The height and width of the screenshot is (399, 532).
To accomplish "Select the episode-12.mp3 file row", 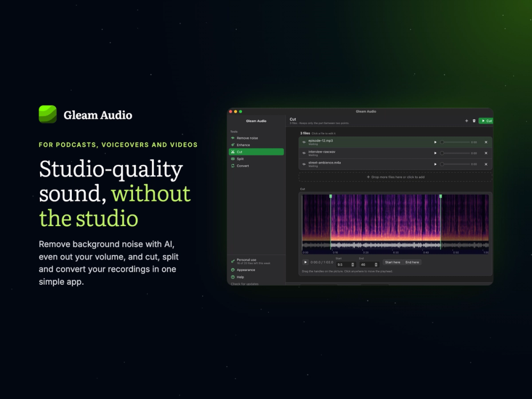I will pyautogui.click(x=395, y=142).
